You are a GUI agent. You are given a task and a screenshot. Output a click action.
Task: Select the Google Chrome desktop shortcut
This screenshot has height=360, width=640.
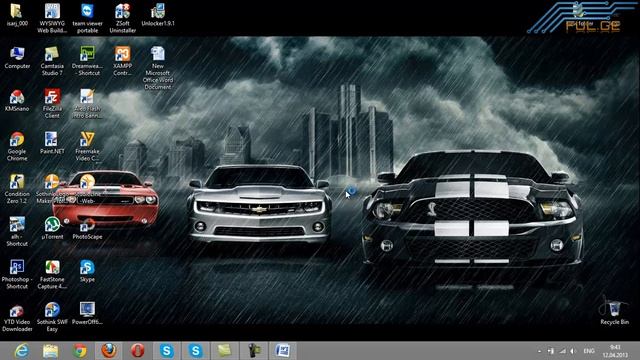pyautogui.click(x=17, y=146)
